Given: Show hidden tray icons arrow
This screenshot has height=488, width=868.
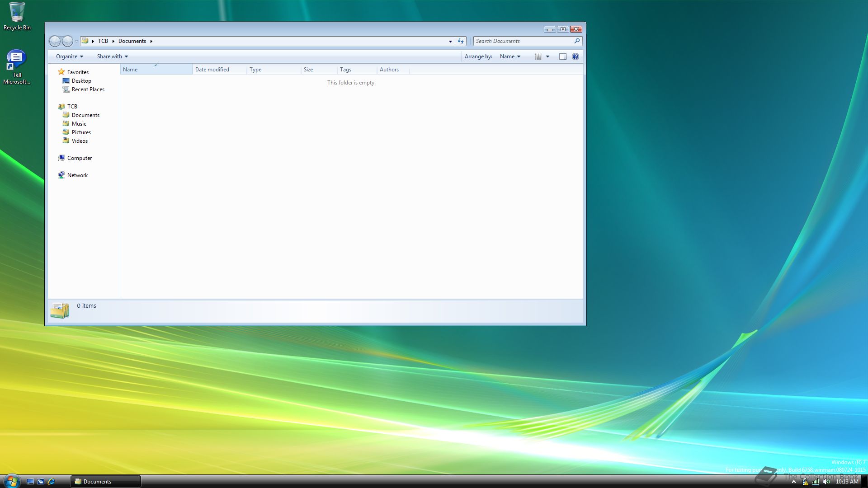Looking at the screenshot, I should click(793, 482).
